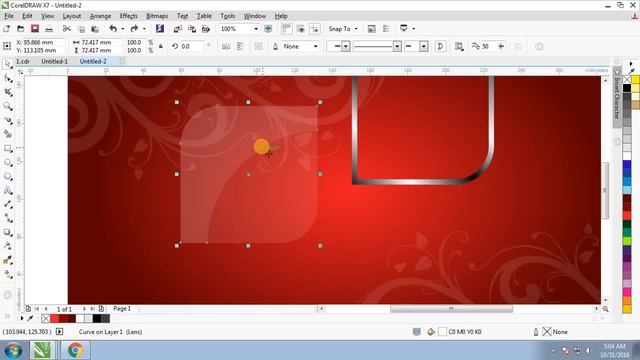Viewport: 640px width, 360px height.
Task: Click the Page 1 tab
Action: pyautogui.click(x=122, y=309)
